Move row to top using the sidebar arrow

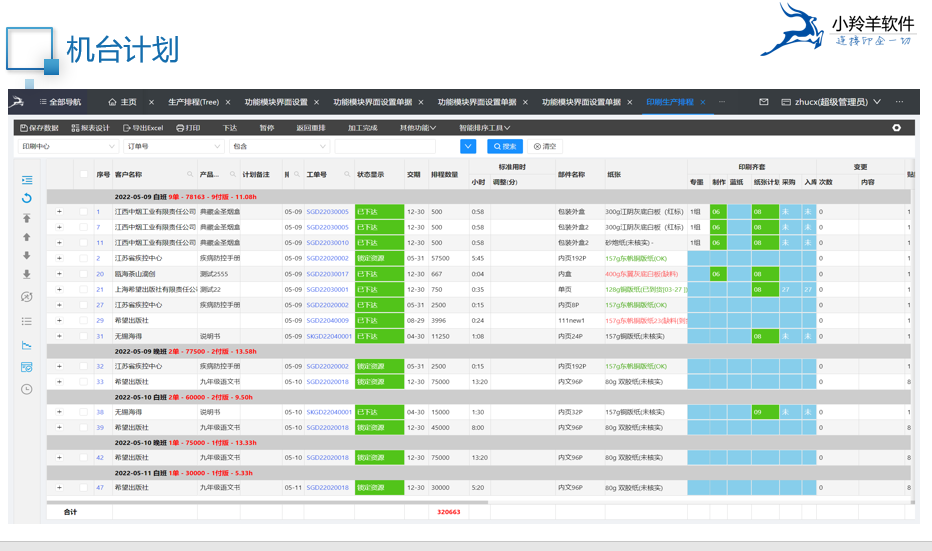pos(27,218)
